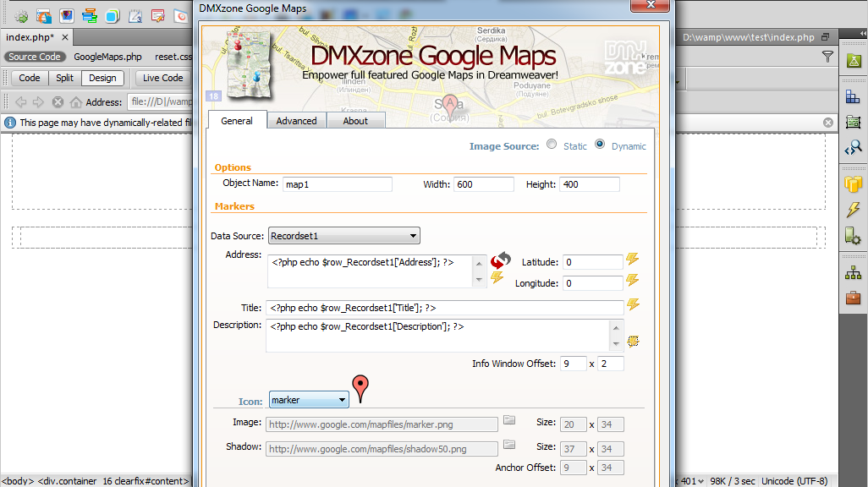Click the home icon in the navigation bar
This screenshot has width=868, height=487.
76,101
